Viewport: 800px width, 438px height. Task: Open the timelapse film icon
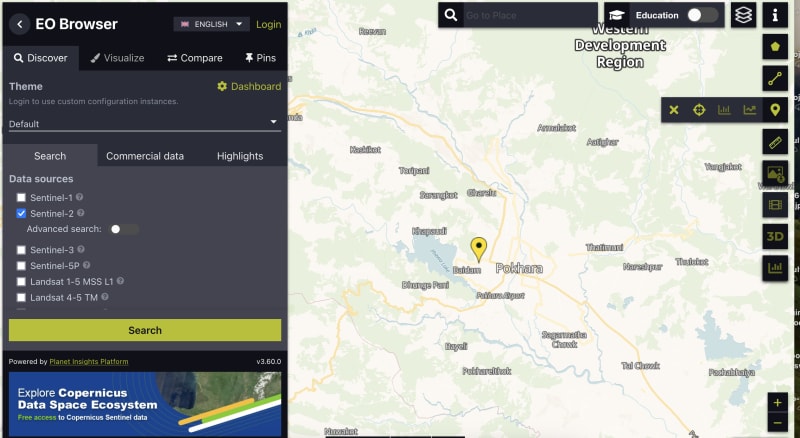point(775,205)
